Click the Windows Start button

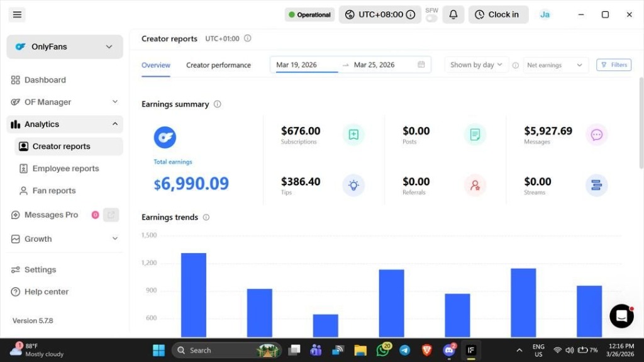[158, 350]
